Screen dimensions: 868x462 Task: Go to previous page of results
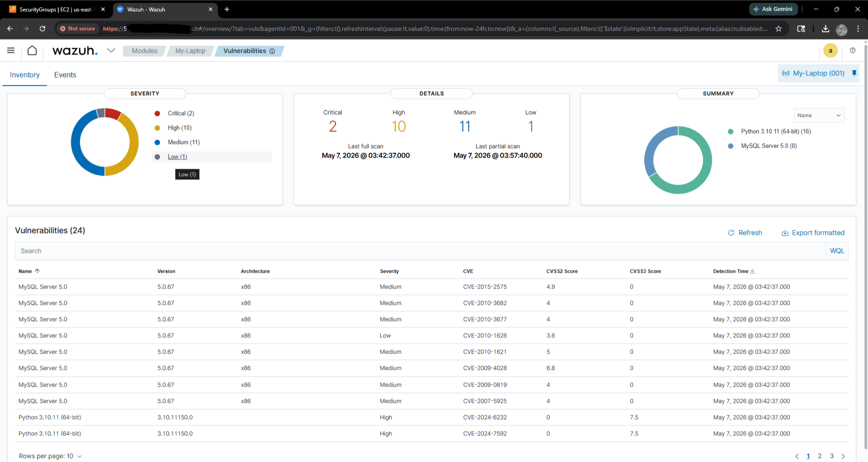797,456
